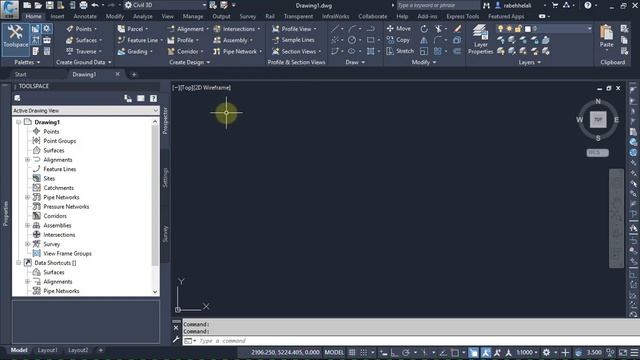Open the Settings toolspace side tab
This screenshot has width=640, height=360.
(x=165, y=178)
